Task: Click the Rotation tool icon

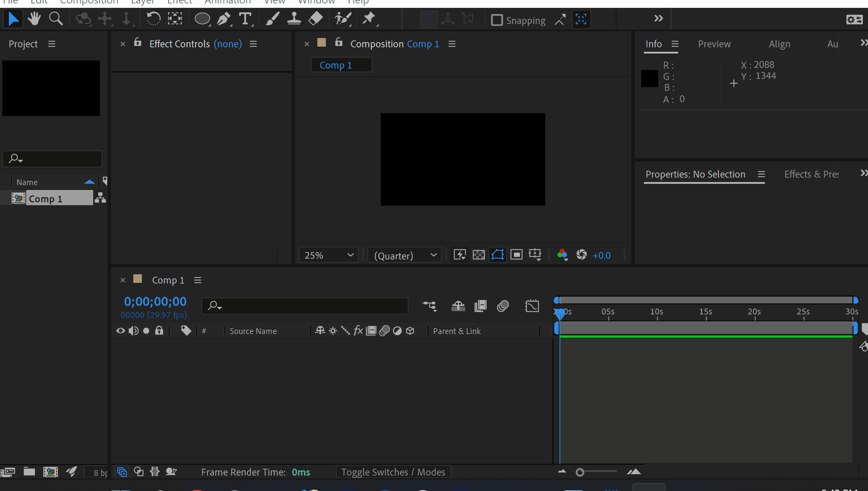Action: tap(153, 19)
